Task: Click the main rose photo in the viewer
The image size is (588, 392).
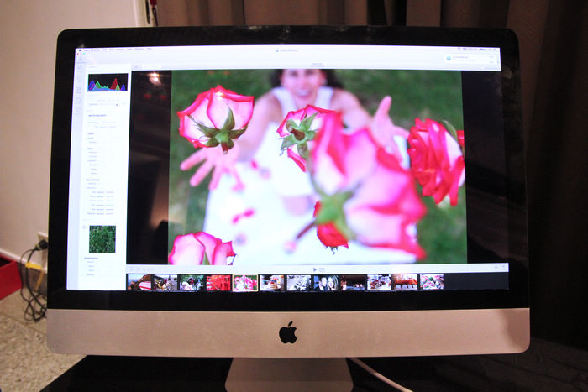Action: [x=318, y=167]
